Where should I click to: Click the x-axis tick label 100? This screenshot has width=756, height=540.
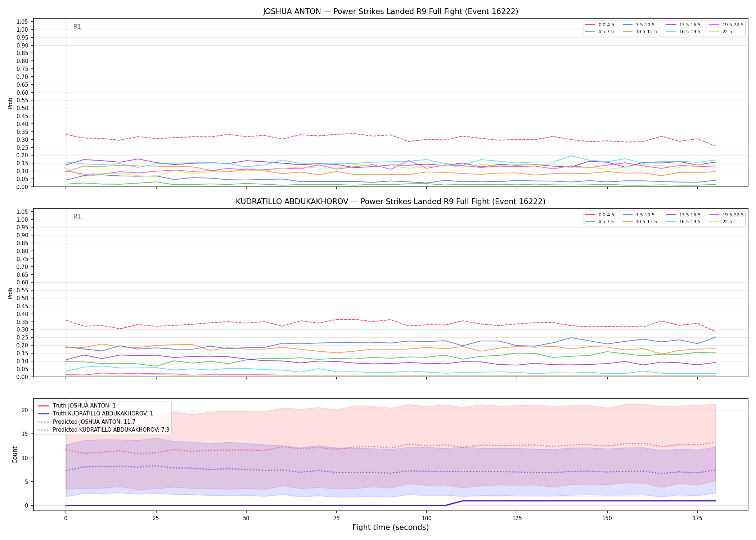[x=427, y=518]
